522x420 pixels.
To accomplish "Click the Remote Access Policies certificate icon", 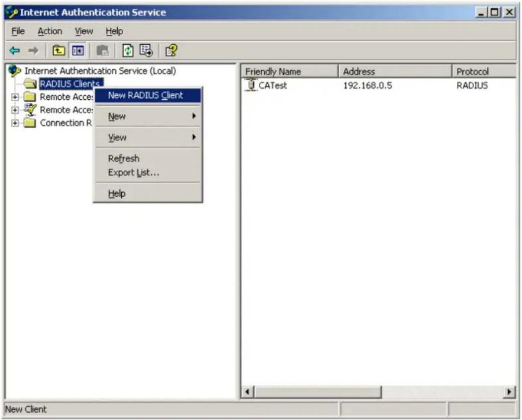I will [x=30, y=110].
